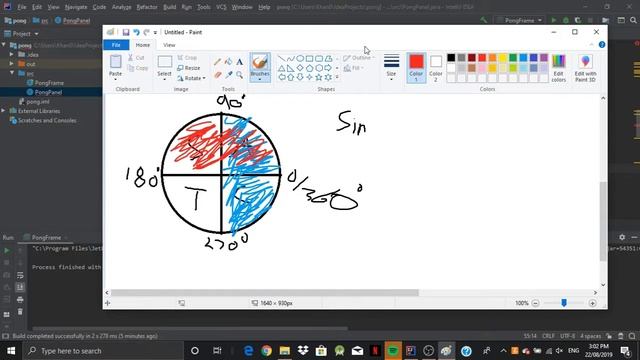
Task: Select the Text tool in Paint
Action: pos(240,62)
